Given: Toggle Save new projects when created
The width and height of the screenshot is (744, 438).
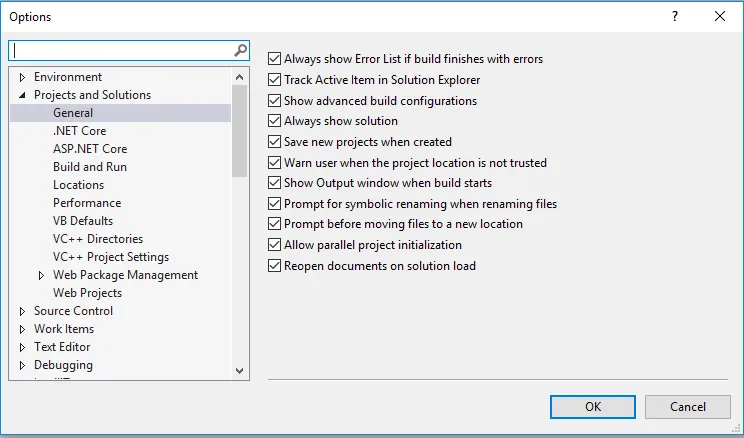Looking at the screenshot, I should (276, 142).
